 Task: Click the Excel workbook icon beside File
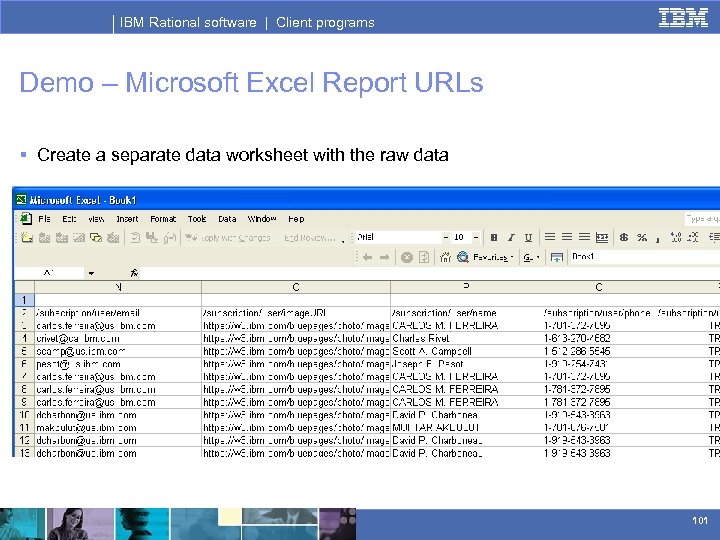coord(26,219)
